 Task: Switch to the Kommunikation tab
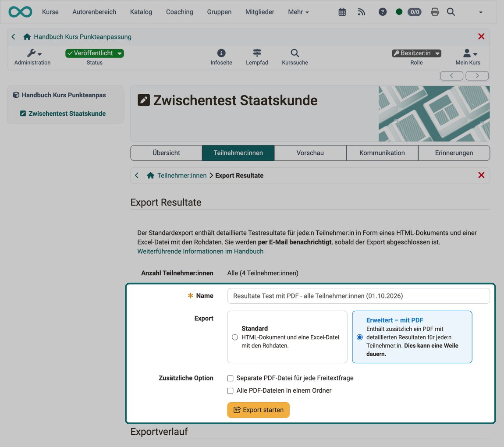click(x=382, y=153)
